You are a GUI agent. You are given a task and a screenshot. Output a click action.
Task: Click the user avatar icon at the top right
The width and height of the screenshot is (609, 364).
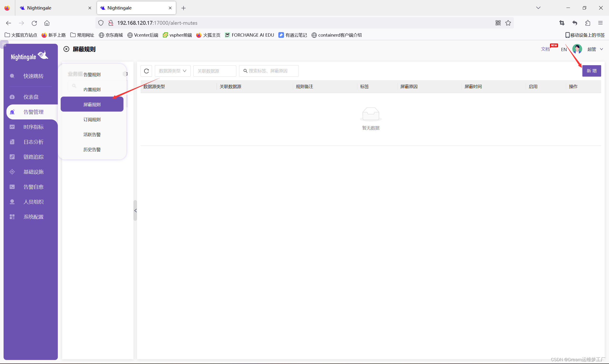click(577, 49)
